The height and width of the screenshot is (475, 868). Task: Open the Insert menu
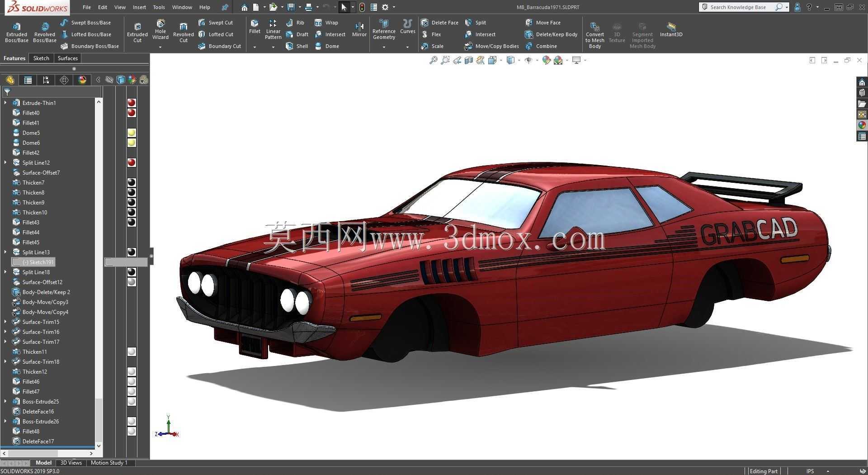[x=139, y=7]
